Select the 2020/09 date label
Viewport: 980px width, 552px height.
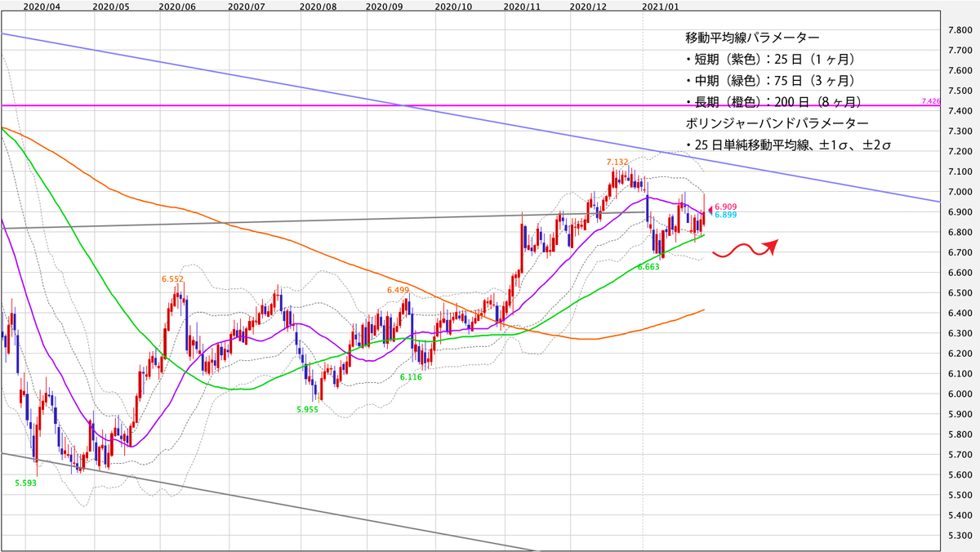pyautogui.click(x=385, y=6)
